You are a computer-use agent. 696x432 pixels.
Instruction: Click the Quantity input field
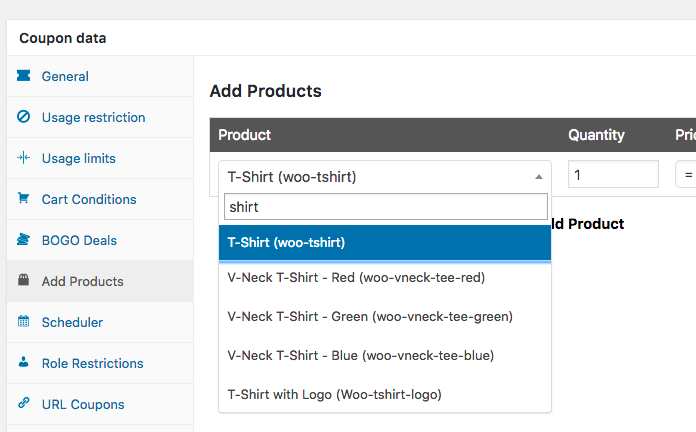point(613,175)
